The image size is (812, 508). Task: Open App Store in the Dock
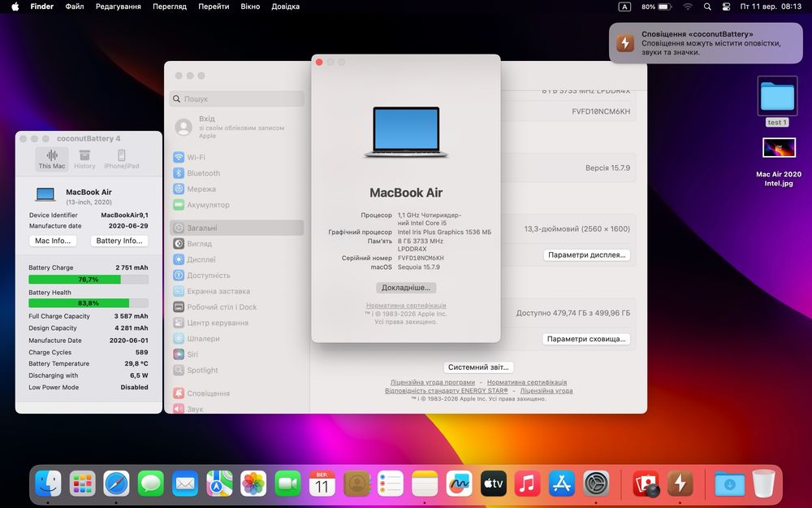tap(561, 484)
